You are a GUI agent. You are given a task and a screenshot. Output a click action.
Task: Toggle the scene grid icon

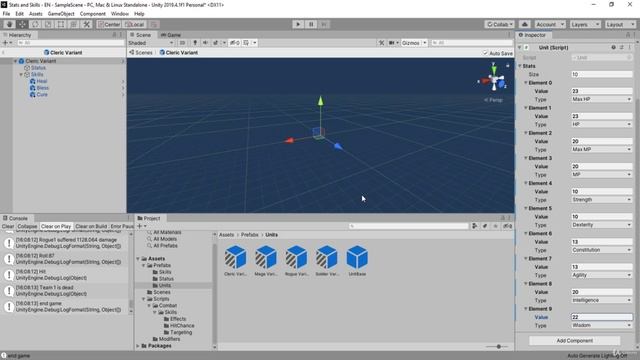click(x=246, y=43)
